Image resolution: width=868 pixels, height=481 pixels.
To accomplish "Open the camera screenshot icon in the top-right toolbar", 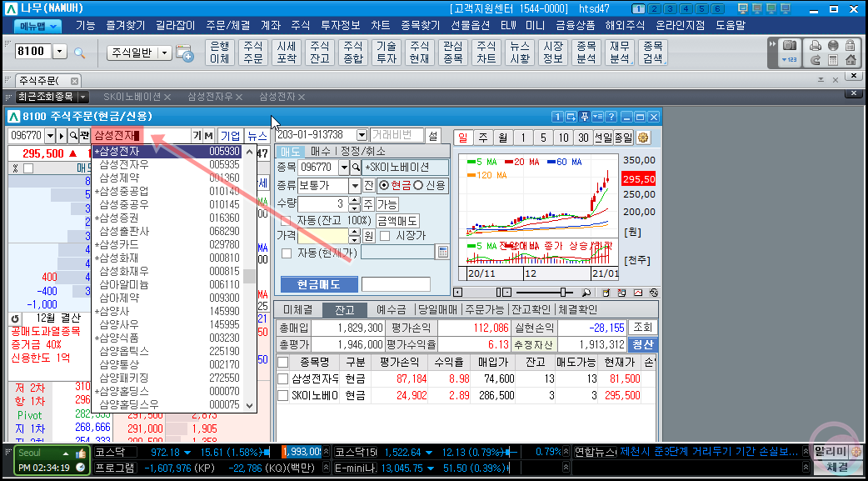I will (790, 46).
